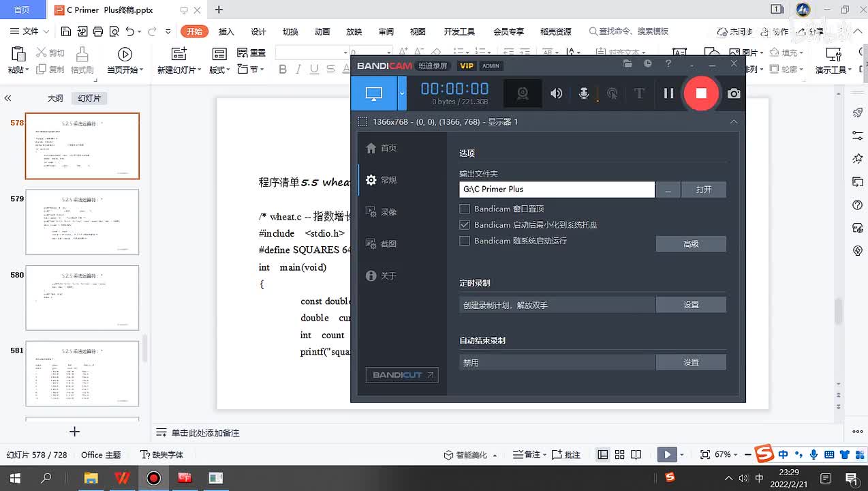Enable Bandicam 窗口置顶 checkbox
The width and height of the screenshot is (868, 491).
click(465, 209)
